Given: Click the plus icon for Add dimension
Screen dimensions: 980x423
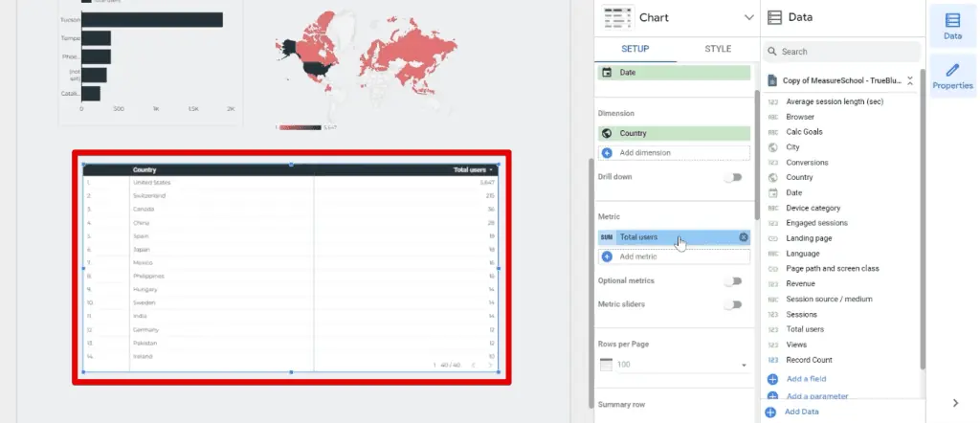Looking at the screenshot, I should pyautogui.click(x=606, y=152).
